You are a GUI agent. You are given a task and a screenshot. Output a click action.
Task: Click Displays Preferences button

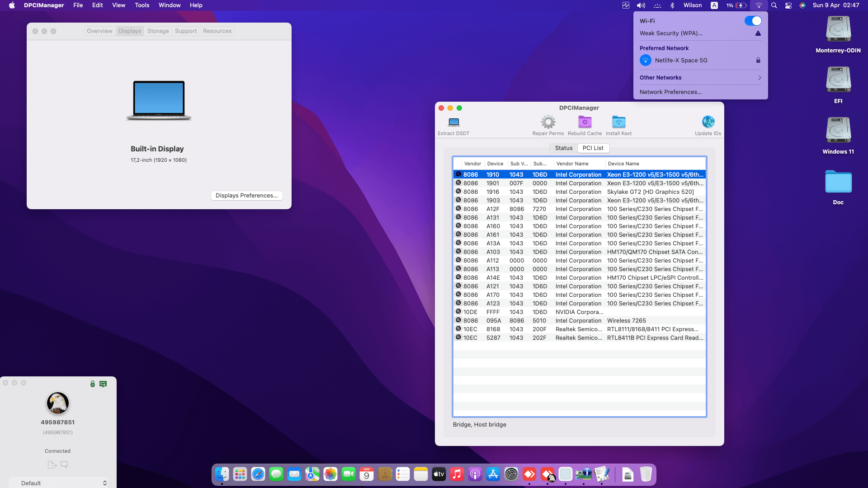pyautogui.click(x=246, y=196)
